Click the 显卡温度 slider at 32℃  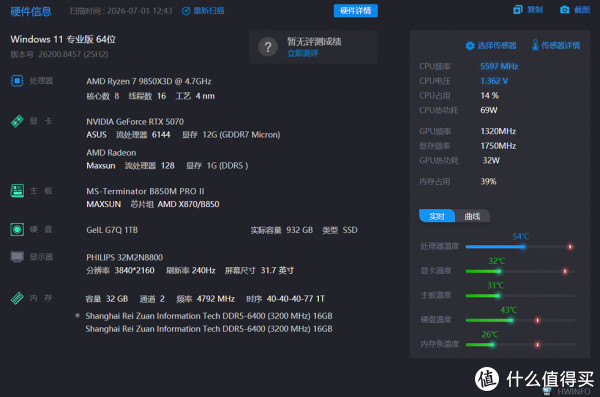tap(499, 271)
